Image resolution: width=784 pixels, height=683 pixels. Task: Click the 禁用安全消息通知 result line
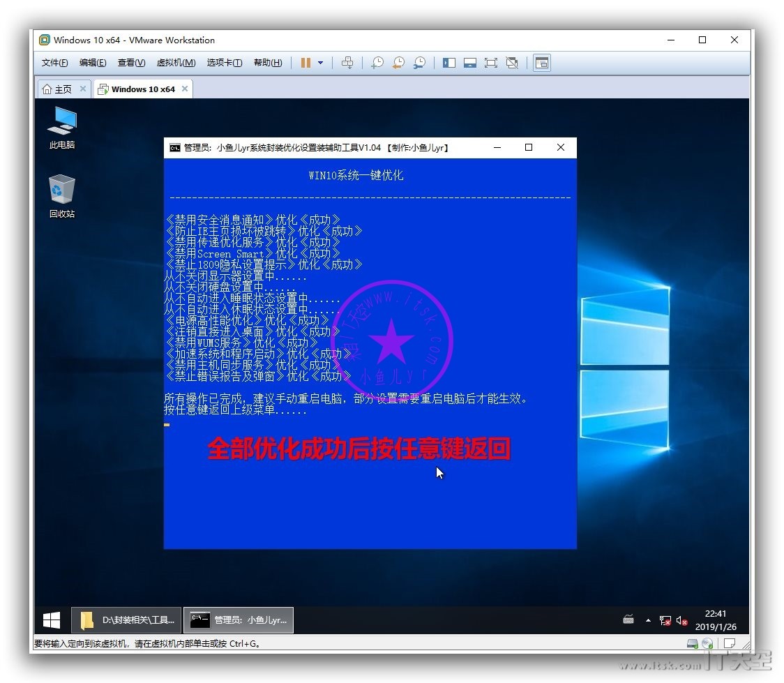coord(253,220)
